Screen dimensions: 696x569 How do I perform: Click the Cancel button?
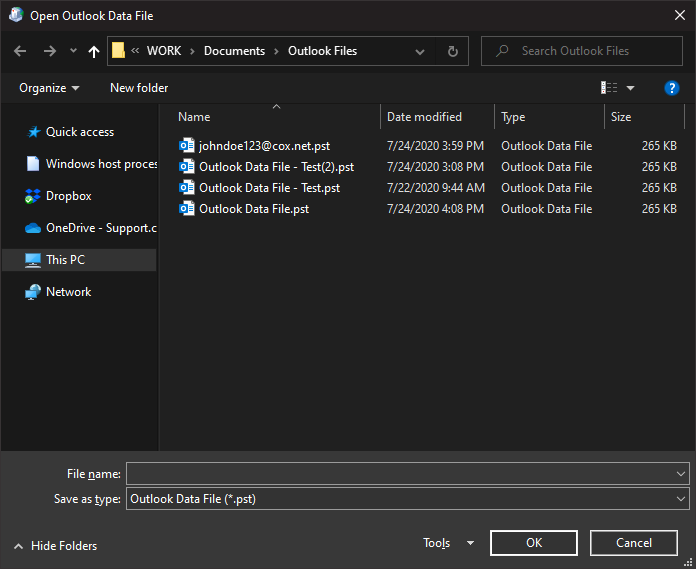[x=633, y=543]
